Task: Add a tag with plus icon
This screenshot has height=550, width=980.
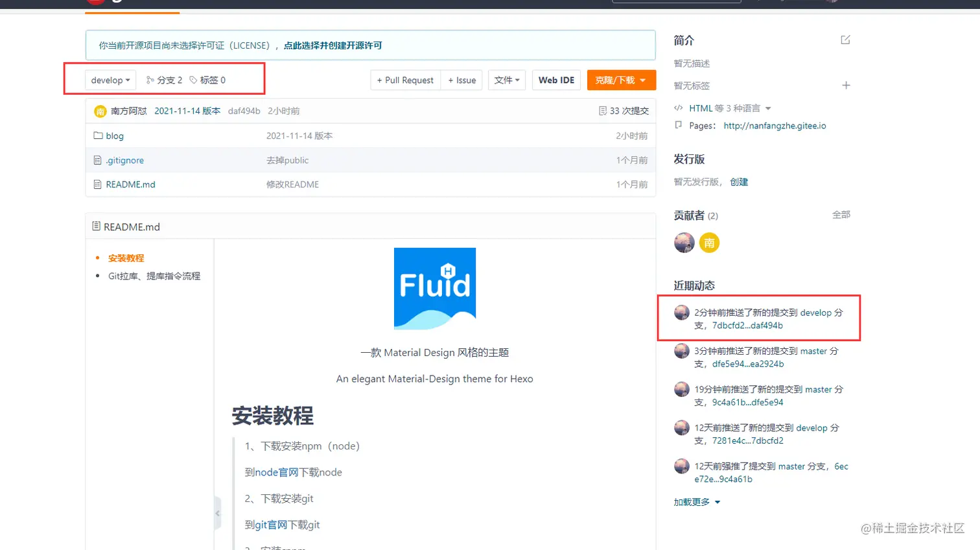Action: click(x=846, y=86)
